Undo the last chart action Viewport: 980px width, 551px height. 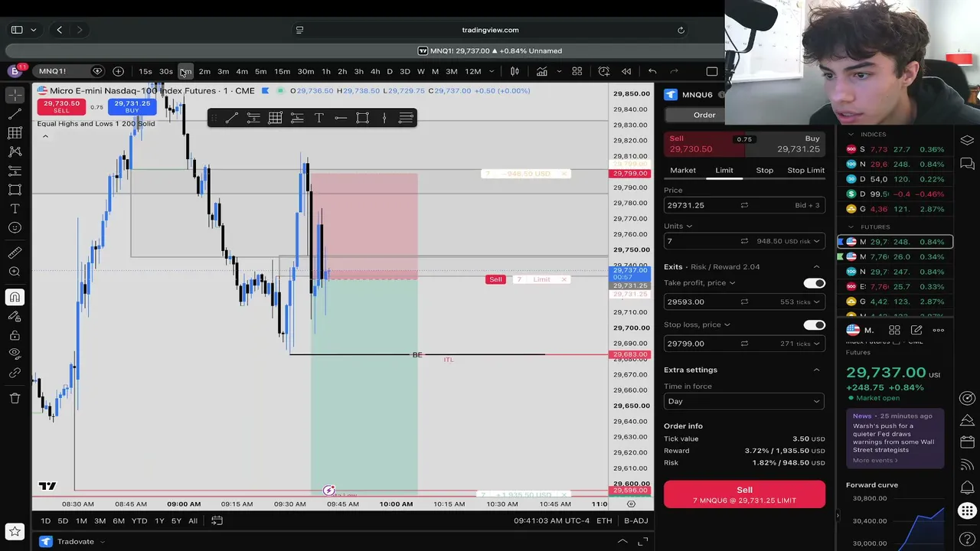[652, 71]
